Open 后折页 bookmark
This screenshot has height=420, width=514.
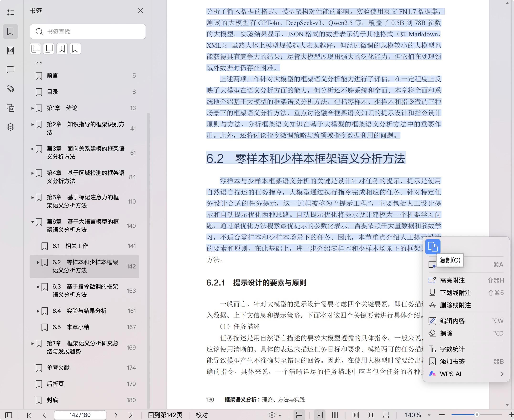tap(84, 384)
